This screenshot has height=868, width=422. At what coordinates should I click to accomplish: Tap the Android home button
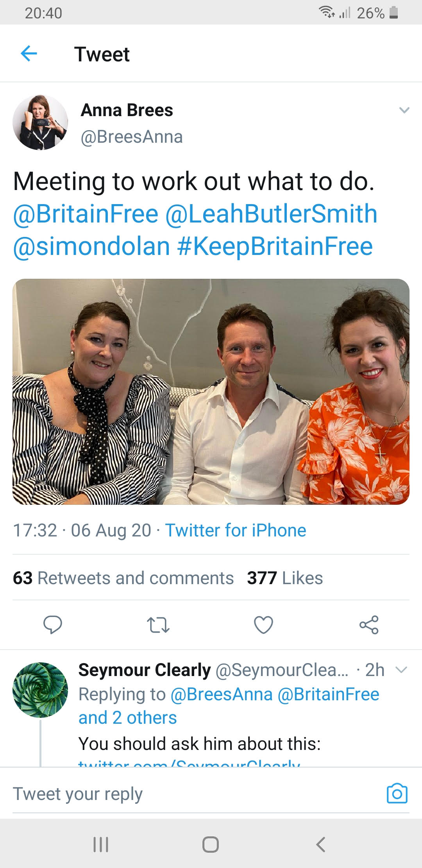coord(211,844)
